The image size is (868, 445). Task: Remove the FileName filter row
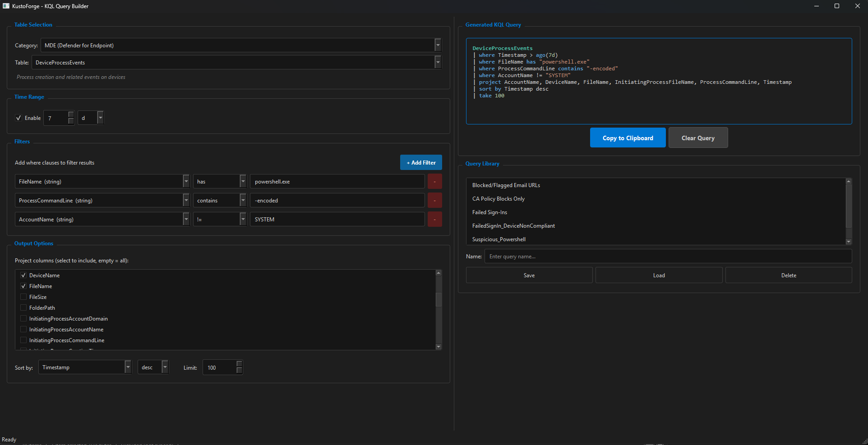(434, 181)
